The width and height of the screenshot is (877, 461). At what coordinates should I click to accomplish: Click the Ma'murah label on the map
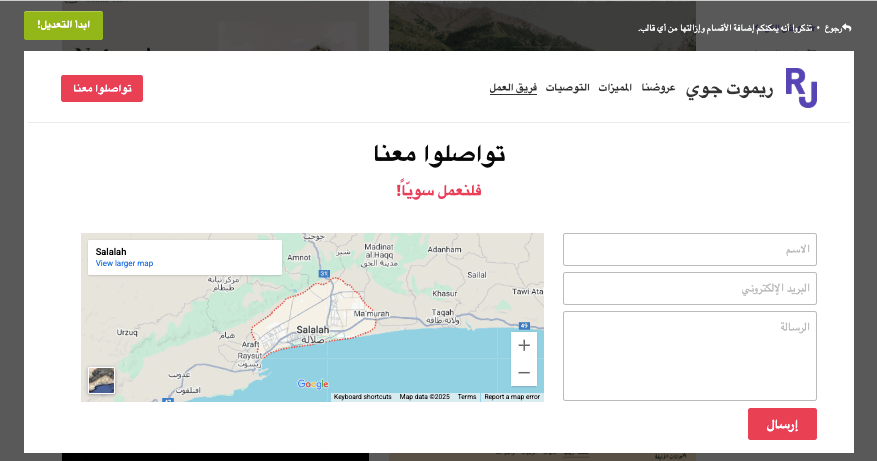371,314
